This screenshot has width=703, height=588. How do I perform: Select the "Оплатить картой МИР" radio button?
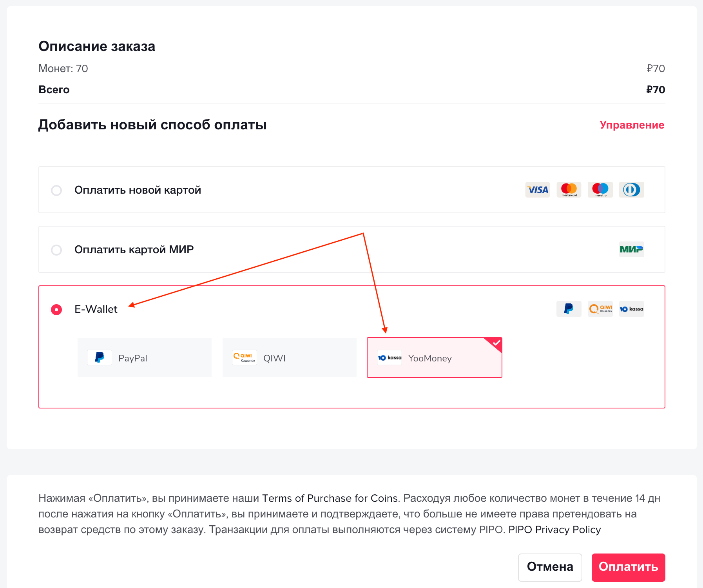point(56,250)
